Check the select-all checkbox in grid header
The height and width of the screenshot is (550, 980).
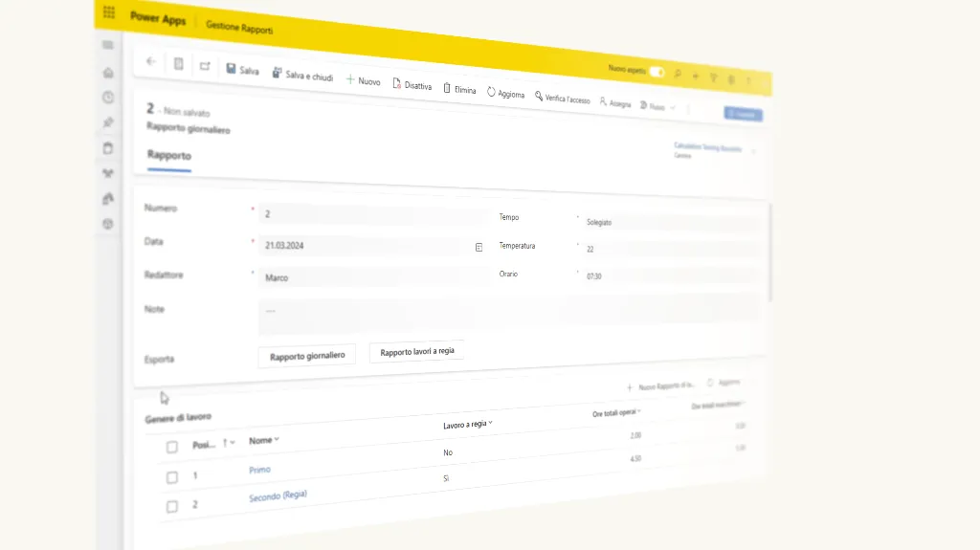click(x=172, y=447)
